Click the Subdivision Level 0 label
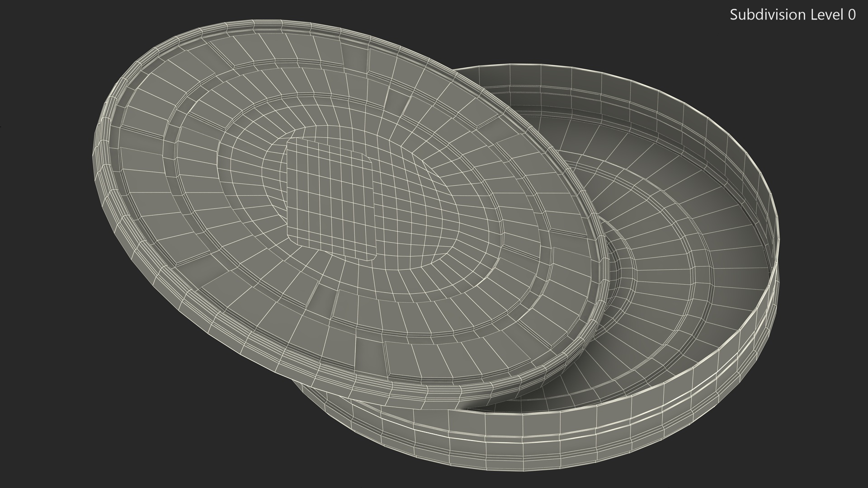The image size is (868, 488). (x=792, y=15)
